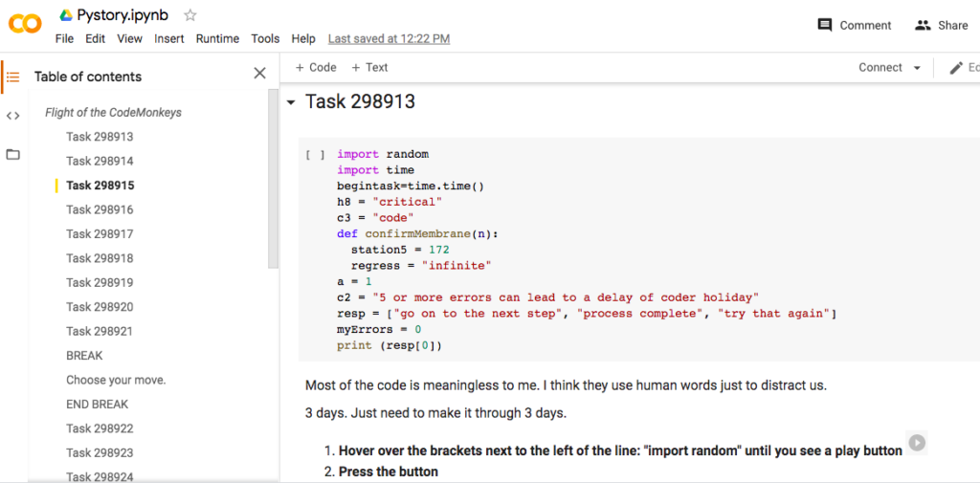Click the gray play button beside instructions
The image size is (980, 483).
click(x=917, y=442)
